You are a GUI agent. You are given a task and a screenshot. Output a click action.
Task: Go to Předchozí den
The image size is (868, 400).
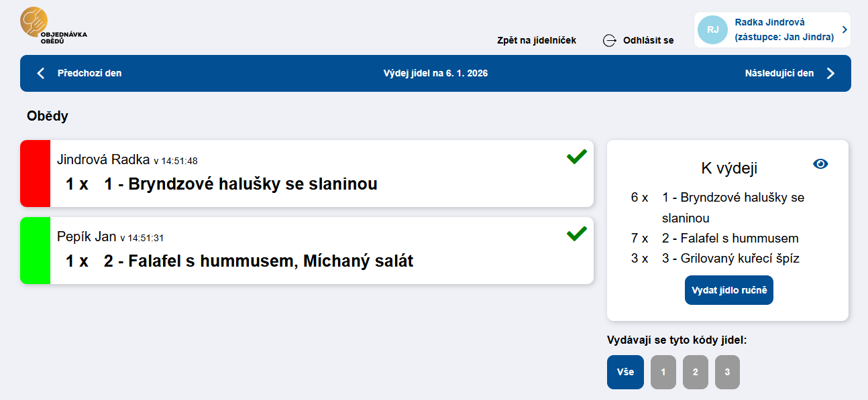pos(89,73)
